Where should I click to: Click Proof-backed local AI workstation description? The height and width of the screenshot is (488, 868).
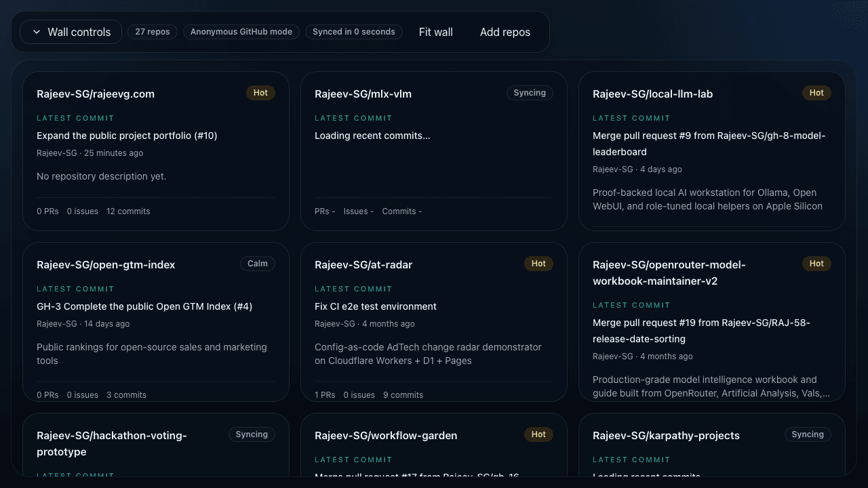click(x=708, y=199)
